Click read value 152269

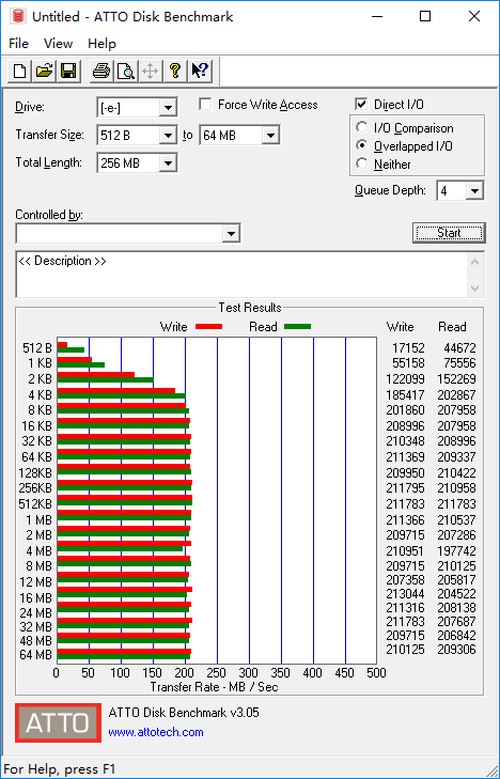[457, 379]
